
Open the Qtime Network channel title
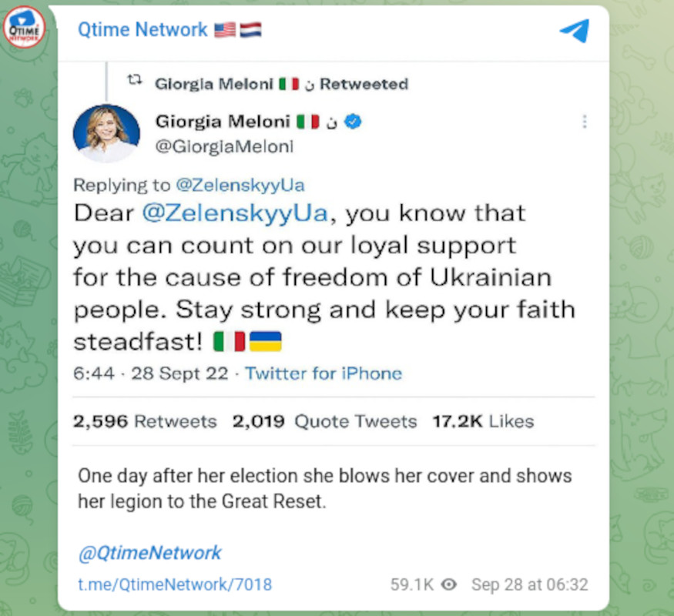[x=143, y=30]
